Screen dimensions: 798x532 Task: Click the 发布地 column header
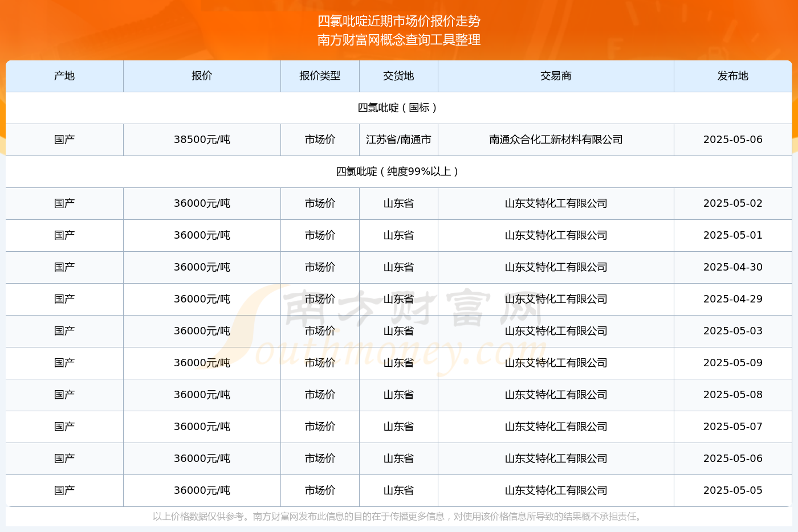click(x=732, y=76)
